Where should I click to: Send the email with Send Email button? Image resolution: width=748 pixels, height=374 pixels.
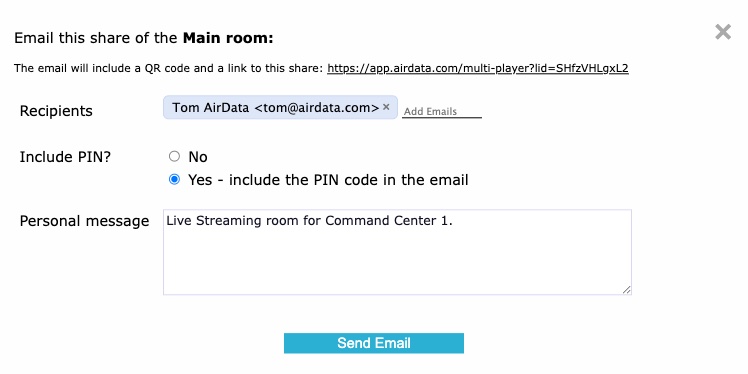(374, 343)
